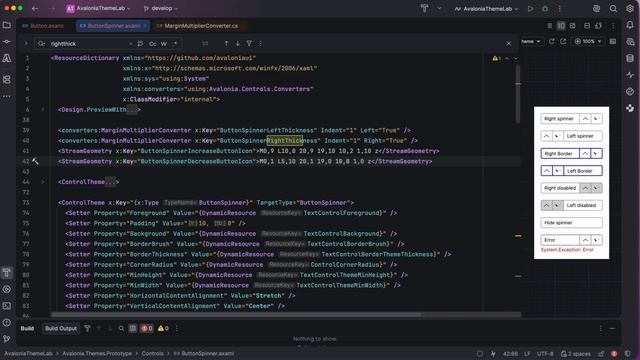
Task: Go to next search occurrence
Action: click(x=238, y=43)
